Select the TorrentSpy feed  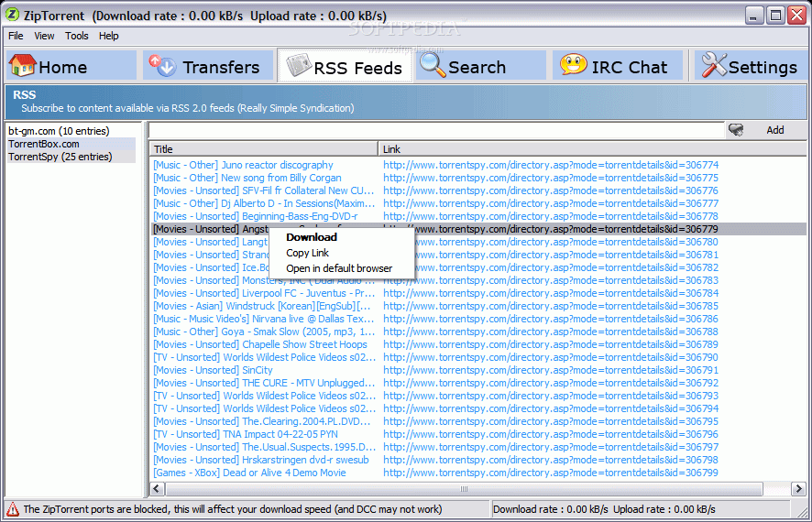click(71, 157)
